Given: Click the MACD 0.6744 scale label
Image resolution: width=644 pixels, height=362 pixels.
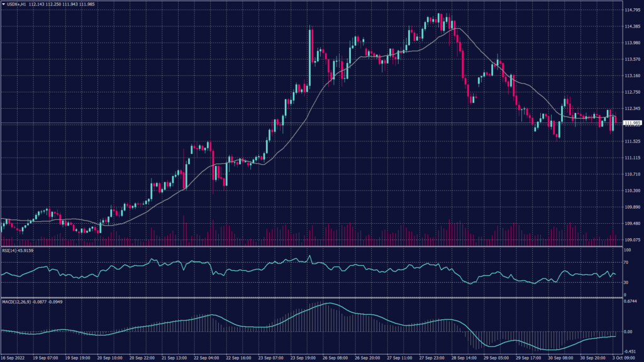Looking at the screenshot, I should [x=631, y=302].
